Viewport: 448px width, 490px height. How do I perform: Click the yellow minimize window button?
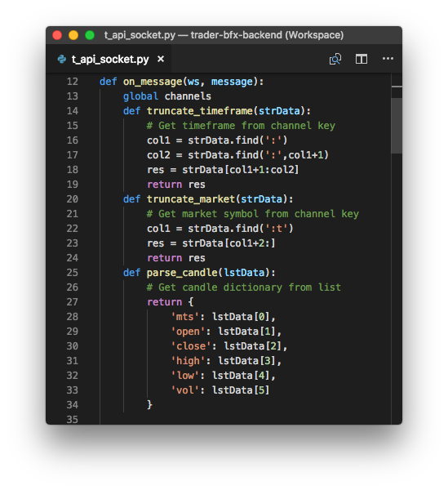(73, 35)
